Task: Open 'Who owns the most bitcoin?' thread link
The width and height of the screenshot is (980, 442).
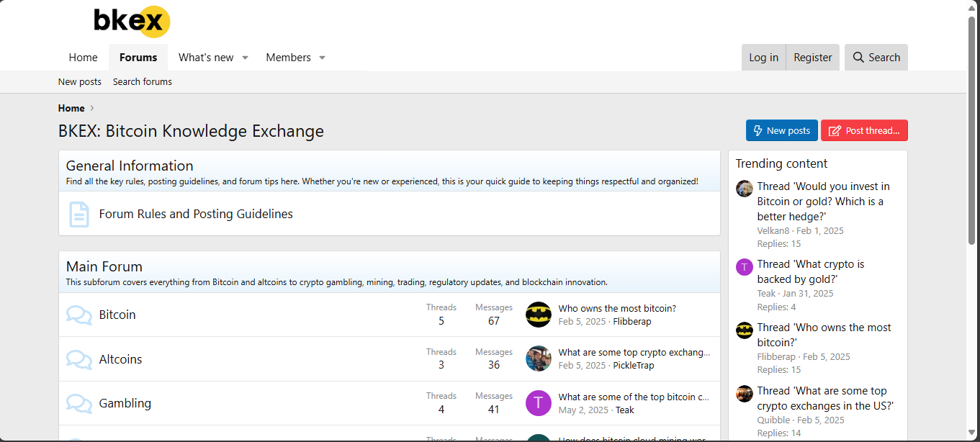Action: (617, 308)
